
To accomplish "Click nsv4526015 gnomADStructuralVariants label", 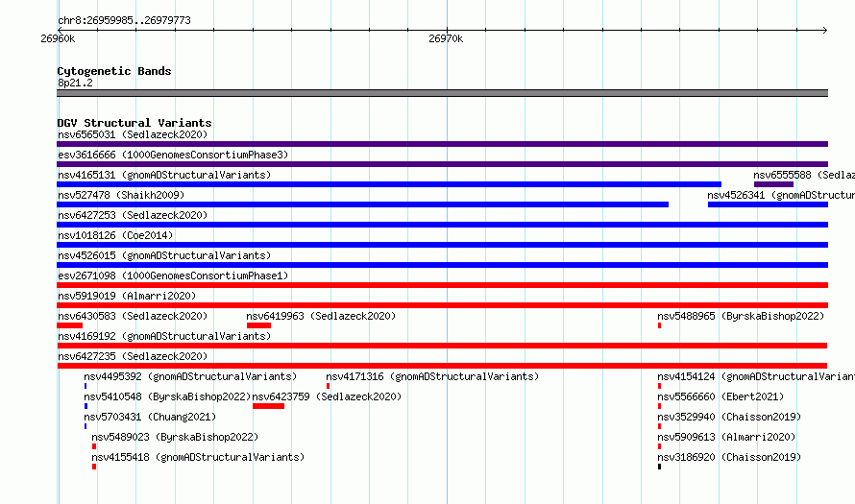I will [164, 255].
